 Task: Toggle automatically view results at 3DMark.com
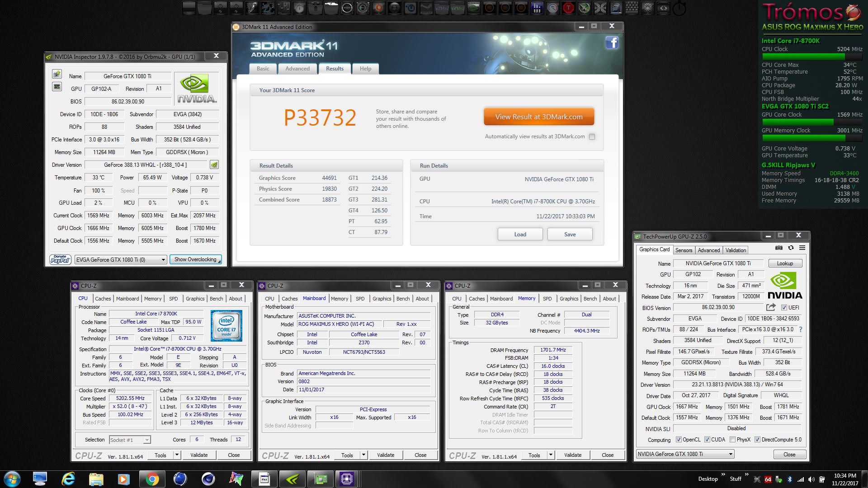pos(592,136)
